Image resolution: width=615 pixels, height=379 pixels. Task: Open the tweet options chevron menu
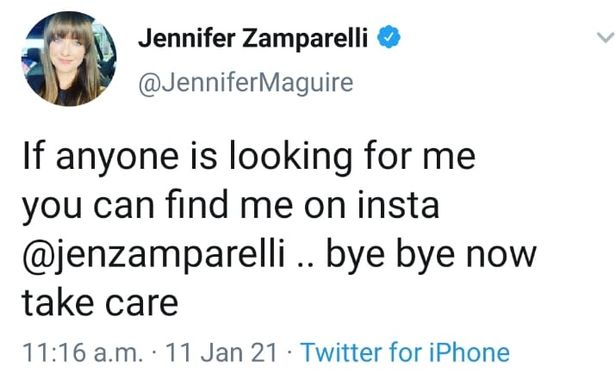coord(605,38)
